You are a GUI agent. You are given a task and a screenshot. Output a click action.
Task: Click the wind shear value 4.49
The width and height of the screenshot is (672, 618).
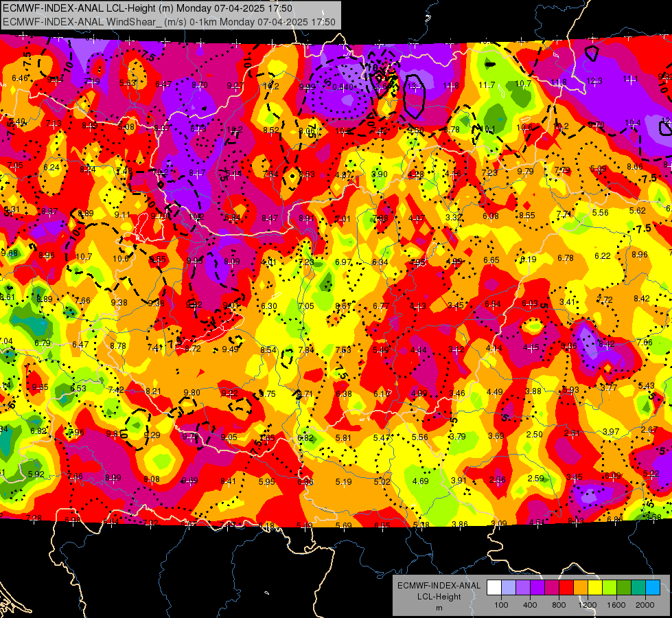coord(495,391)
